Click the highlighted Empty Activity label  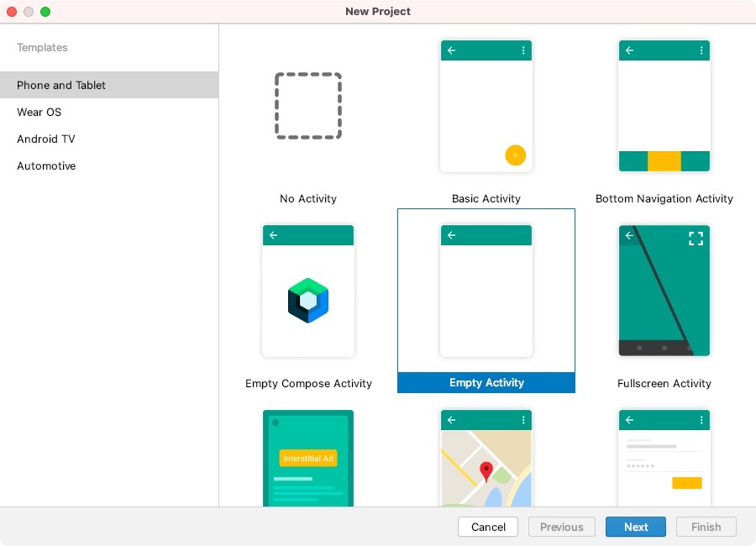[486, 382]
